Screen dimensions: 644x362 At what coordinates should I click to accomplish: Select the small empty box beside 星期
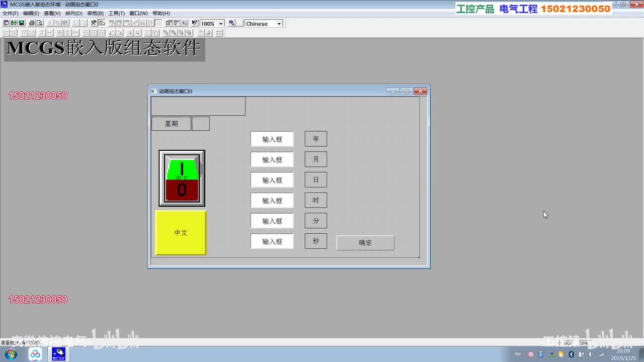tap(201, 124)
